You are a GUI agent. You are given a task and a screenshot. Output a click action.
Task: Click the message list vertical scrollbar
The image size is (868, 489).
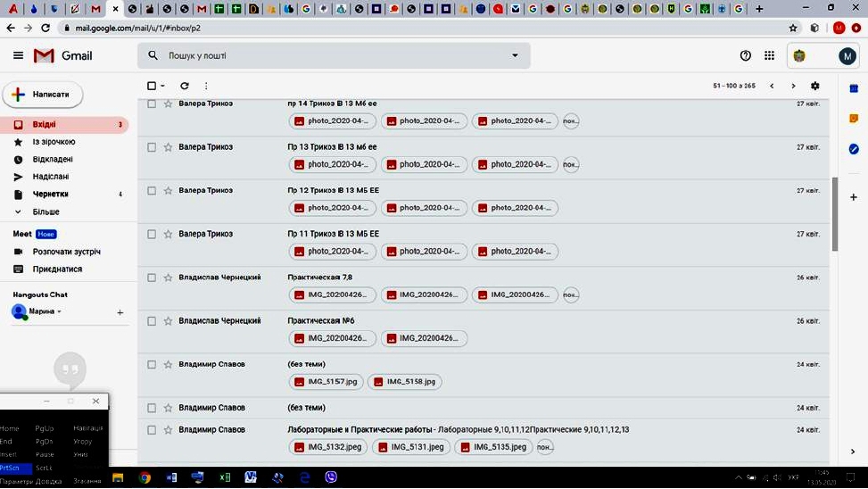point(835,214)
